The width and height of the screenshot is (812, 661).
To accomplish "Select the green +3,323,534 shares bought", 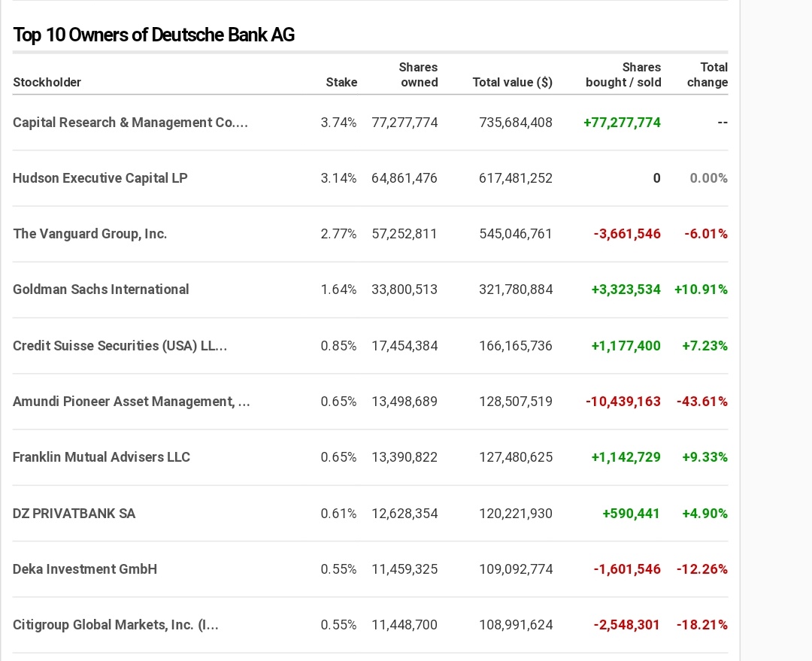I will (626, 289).
